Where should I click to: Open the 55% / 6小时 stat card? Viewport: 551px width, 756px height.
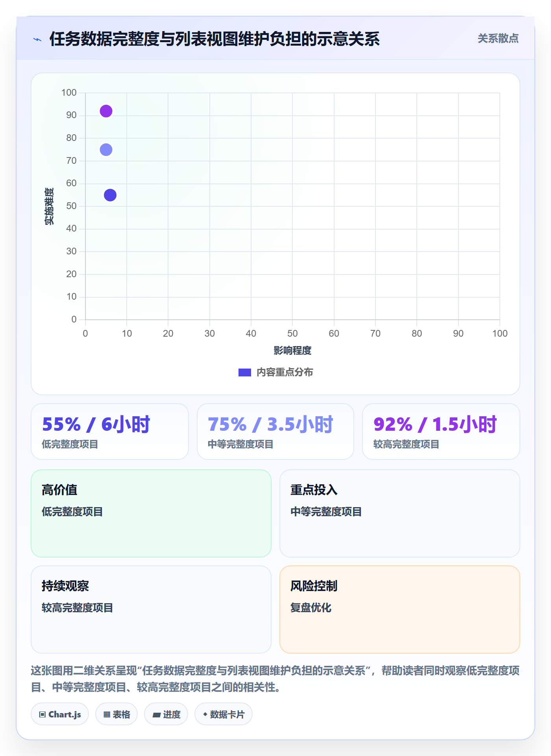pos(110,432)
